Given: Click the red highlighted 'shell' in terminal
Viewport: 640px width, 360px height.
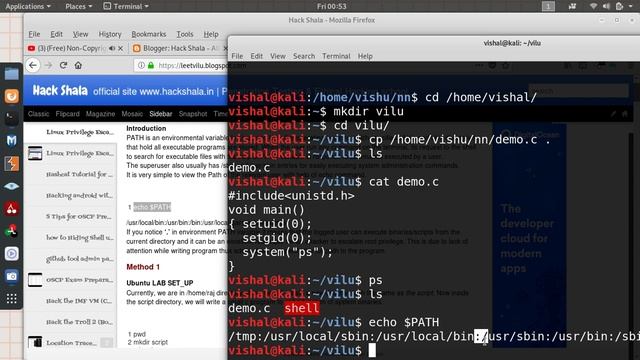Looking at the screenshot, I should coord(302,308).
